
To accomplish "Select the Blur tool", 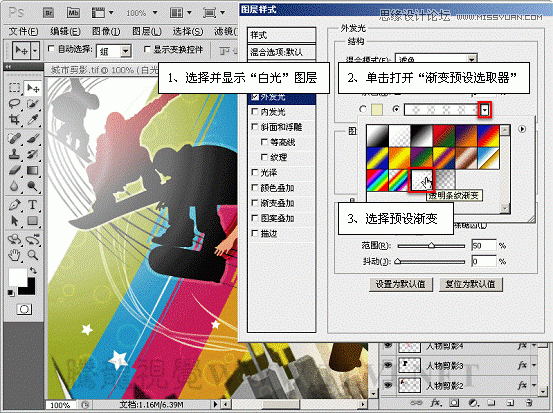I will (14, 186).
